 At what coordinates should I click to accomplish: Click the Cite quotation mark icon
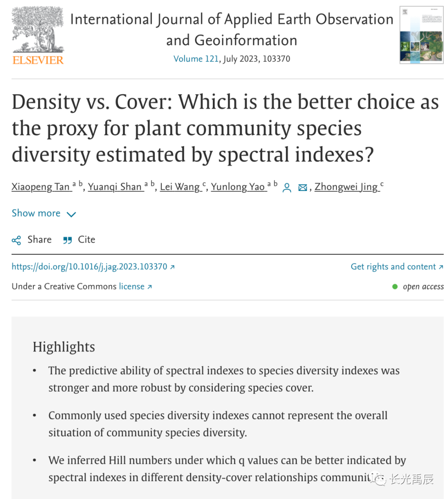[67, 240]
